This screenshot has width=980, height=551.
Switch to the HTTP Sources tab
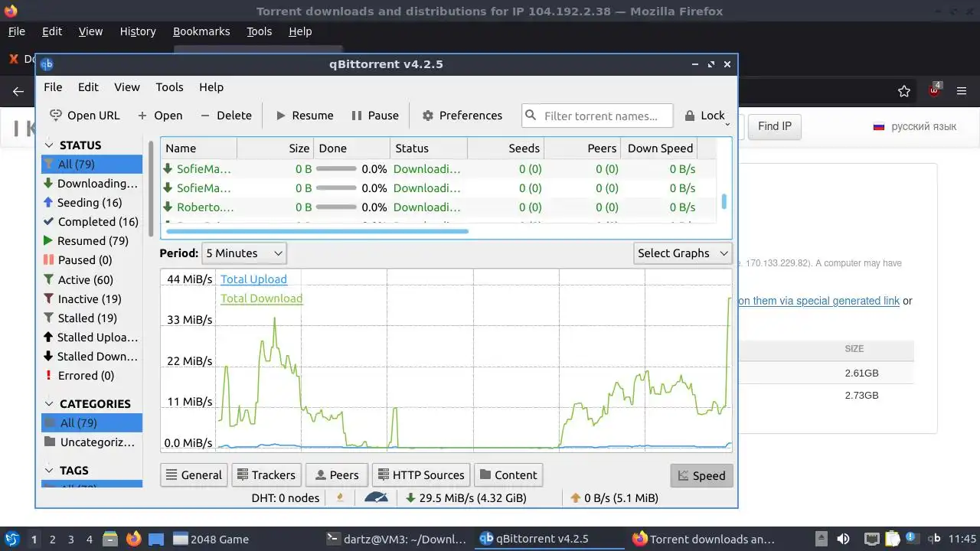point(420,475)
